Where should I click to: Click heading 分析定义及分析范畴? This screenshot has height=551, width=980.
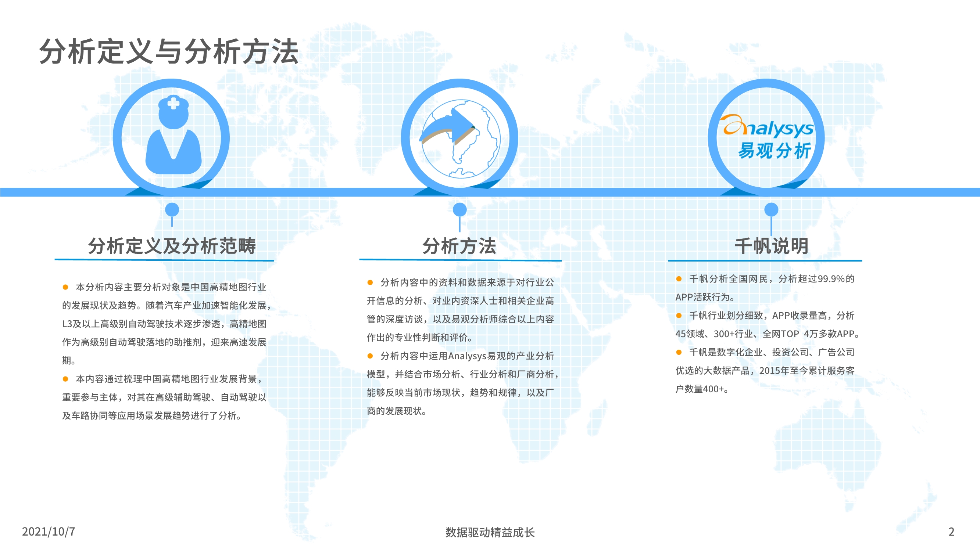point(172,246)
